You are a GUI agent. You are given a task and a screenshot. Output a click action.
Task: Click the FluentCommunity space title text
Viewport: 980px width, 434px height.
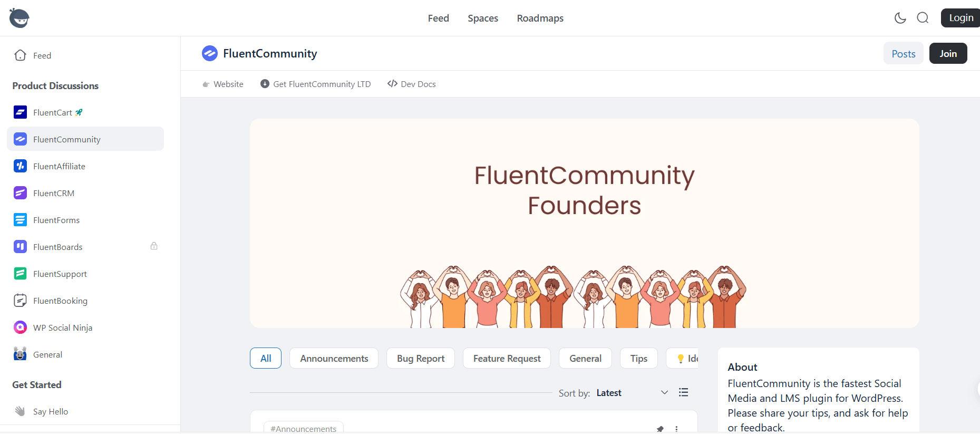pyautogui.click(x=270, y=53)
